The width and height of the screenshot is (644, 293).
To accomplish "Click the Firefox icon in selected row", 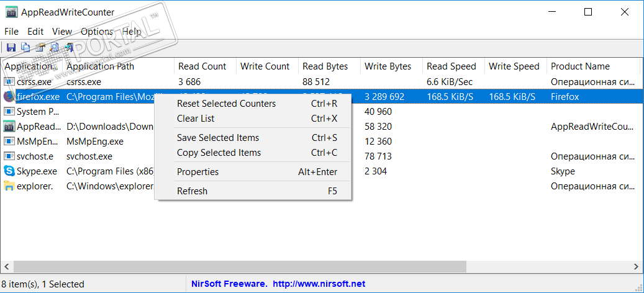I will (9, 97).
